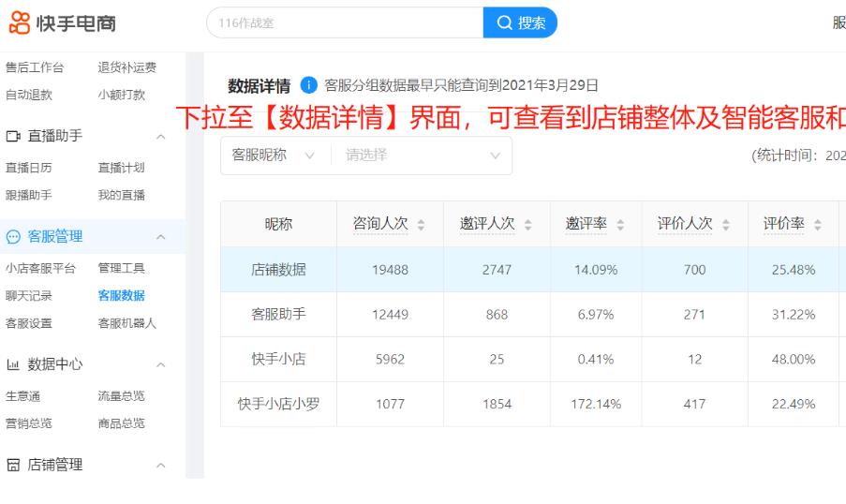The width and height of the screenshot is (846, 504).
Task: Click the 客服管理 chat bubble icon
Action: [x=13, y=236]
